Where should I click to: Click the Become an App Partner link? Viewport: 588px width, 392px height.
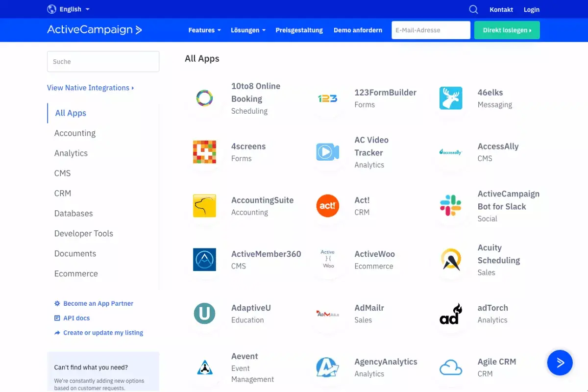click(x=98, y=304)
